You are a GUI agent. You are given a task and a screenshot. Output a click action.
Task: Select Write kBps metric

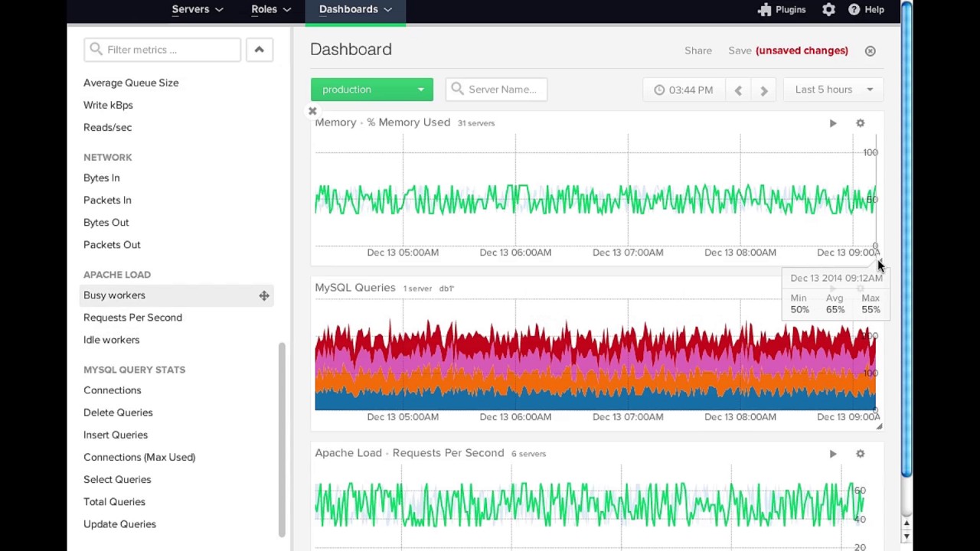(x=108, y=105)
